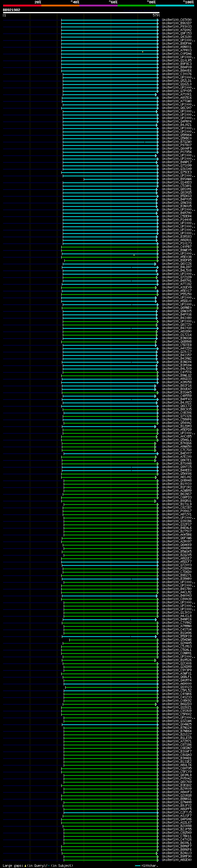Select hit UniRef100_A5EPD9
Screen dimensions: 197x868
point(176,430)
